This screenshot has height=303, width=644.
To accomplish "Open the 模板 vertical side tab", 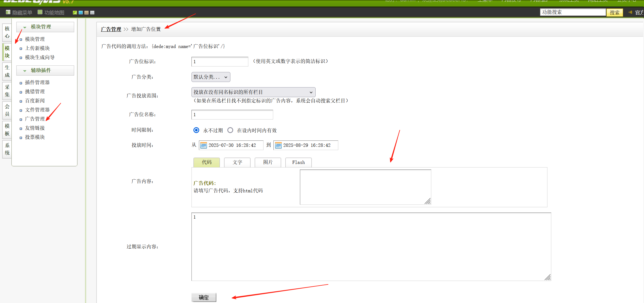I will 7,130.
